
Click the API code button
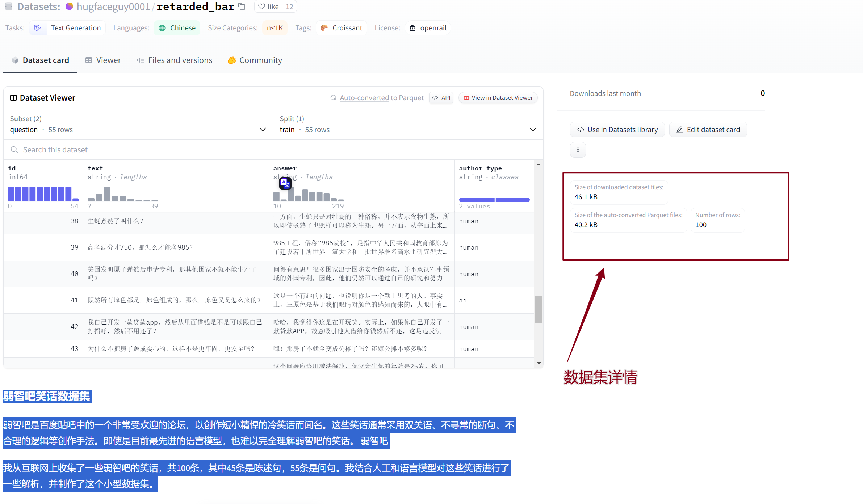pyautogui.click(x=441, y=98)
